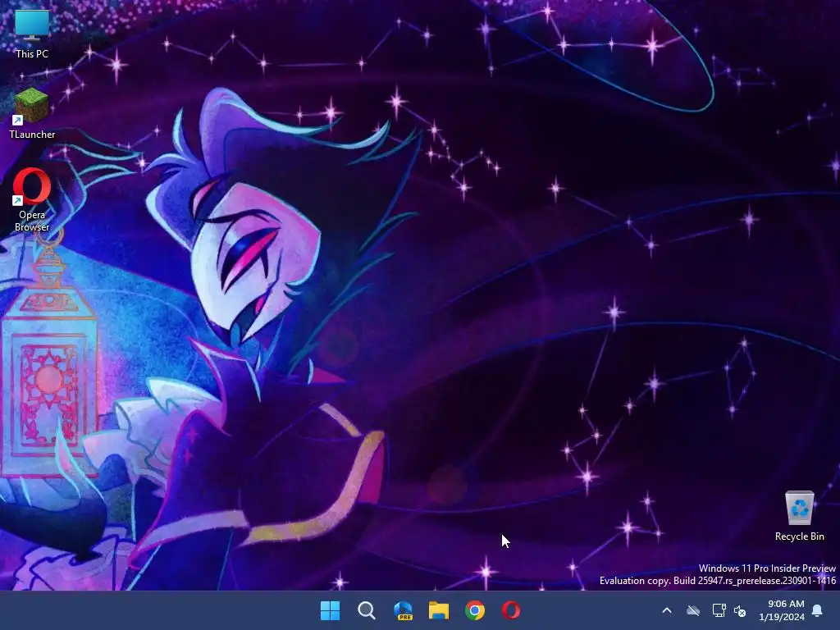Launch Opera from the taskbar

[511, 610]
